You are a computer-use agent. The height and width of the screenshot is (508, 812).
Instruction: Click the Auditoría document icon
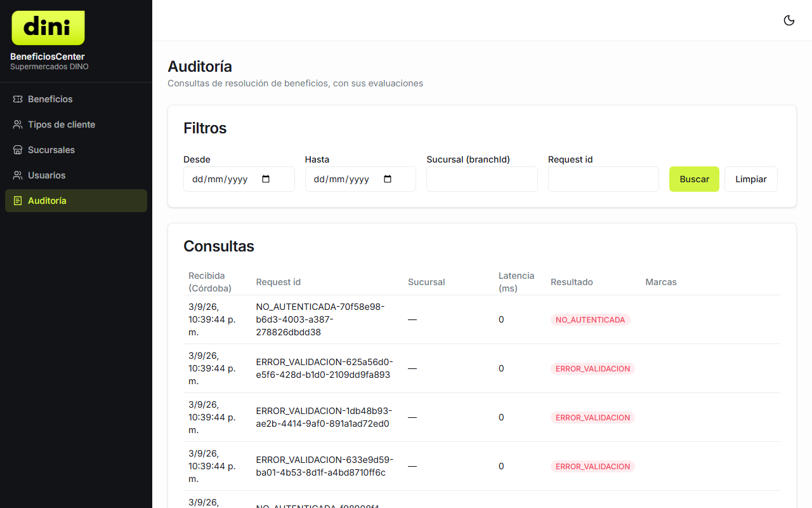point(18,201)
